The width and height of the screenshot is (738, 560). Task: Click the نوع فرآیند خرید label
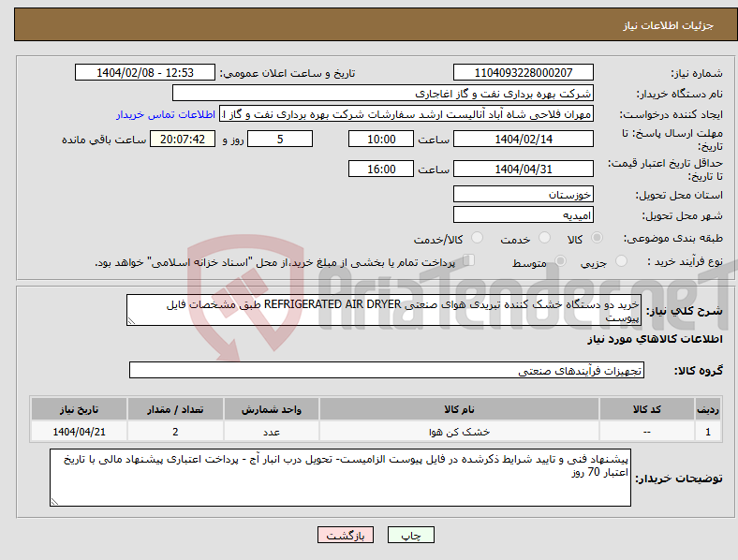coord(685,261)
